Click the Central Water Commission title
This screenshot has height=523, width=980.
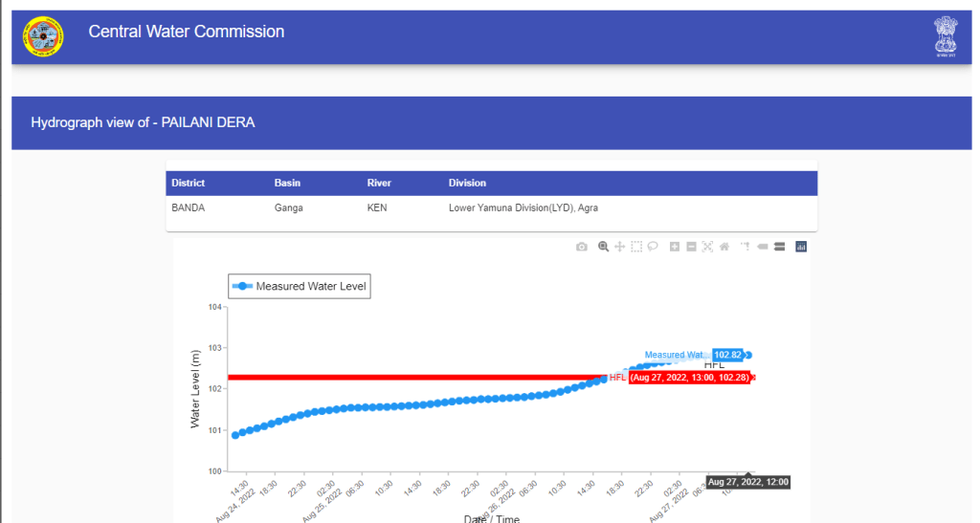coord(187,32)
